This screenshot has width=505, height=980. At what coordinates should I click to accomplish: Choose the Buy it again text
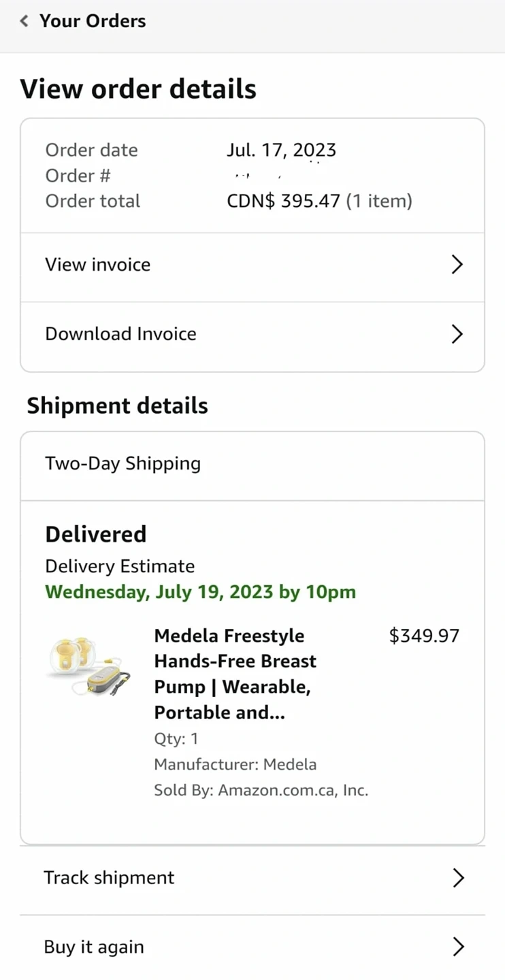(x=94, y=947)
